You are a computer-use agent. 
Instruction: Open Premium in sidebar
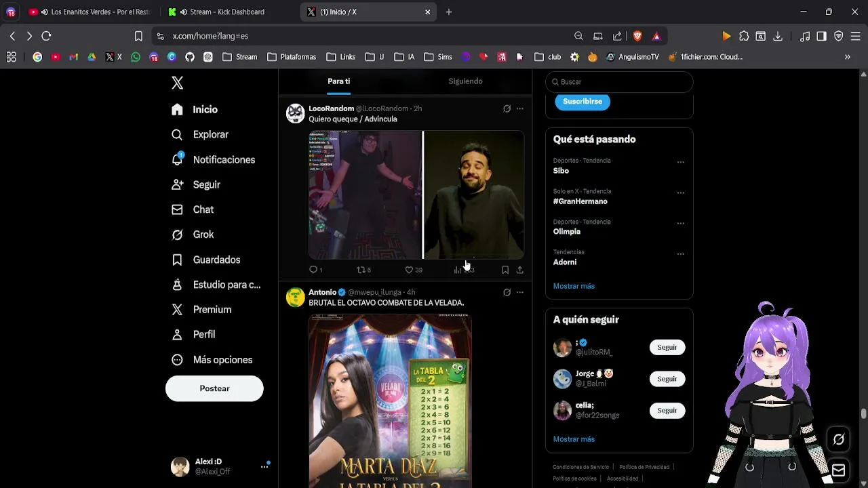(x=201, y=310)
